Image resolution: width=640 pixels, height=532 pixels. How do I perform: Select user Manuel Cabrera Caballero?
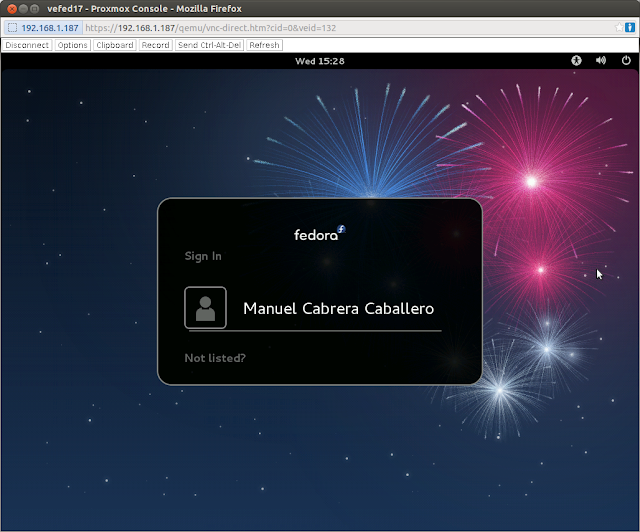tap(313, 308)
